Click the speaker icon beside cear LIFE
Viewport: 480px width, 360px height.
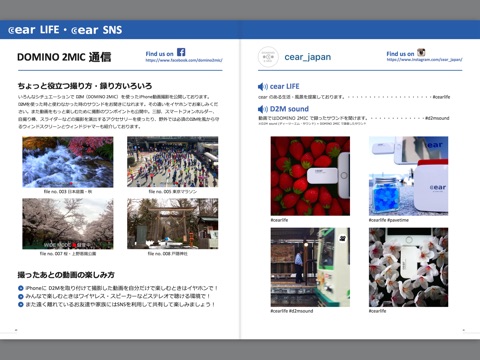(263, 87)
